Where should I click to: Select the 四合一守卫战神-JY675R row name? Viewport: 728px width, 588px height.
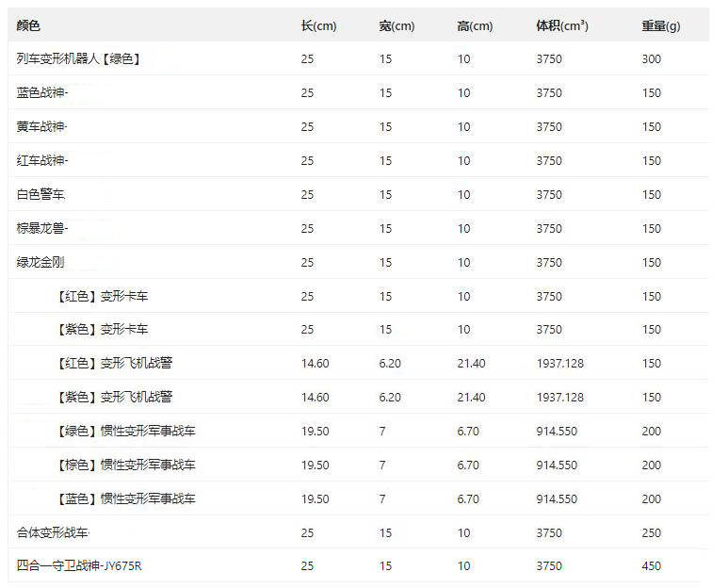pos(79,567)
